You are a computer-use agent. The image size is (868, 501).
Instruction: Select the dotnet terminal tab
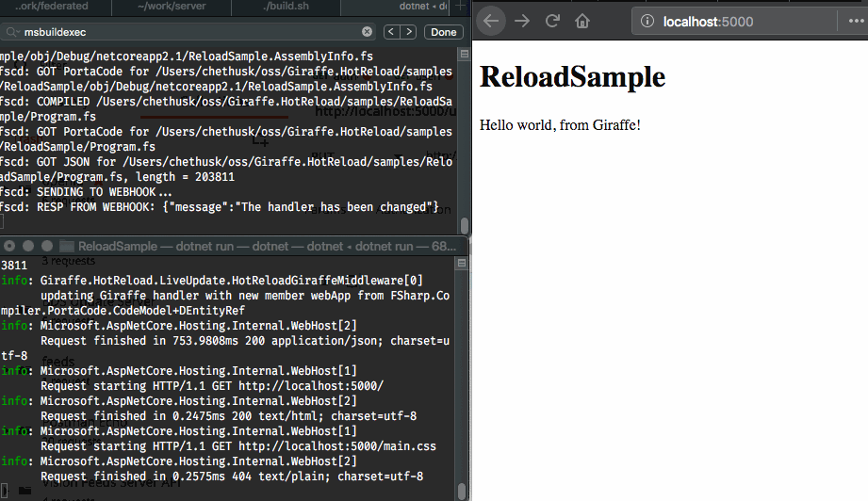(x=396, y=7)
